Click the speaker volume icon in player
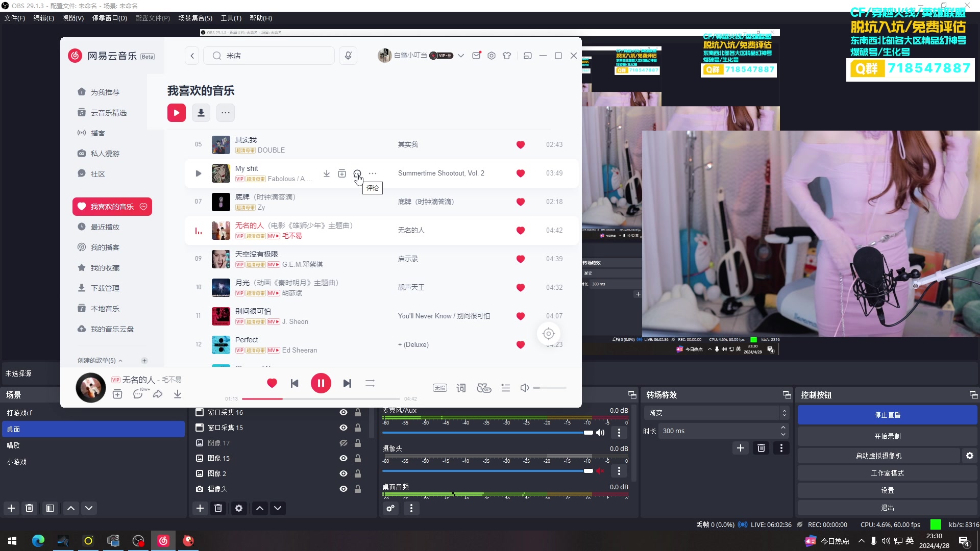This screenshot has width=980, height=551. pos(524,388)
